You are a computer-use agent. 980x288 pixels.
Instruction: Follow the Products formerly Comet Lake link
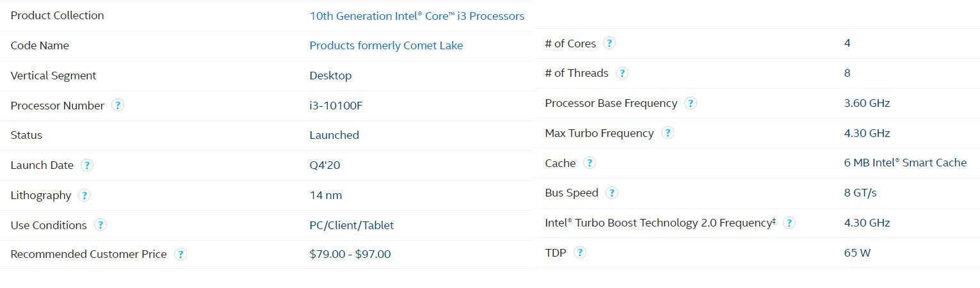[x=386, y=45]
